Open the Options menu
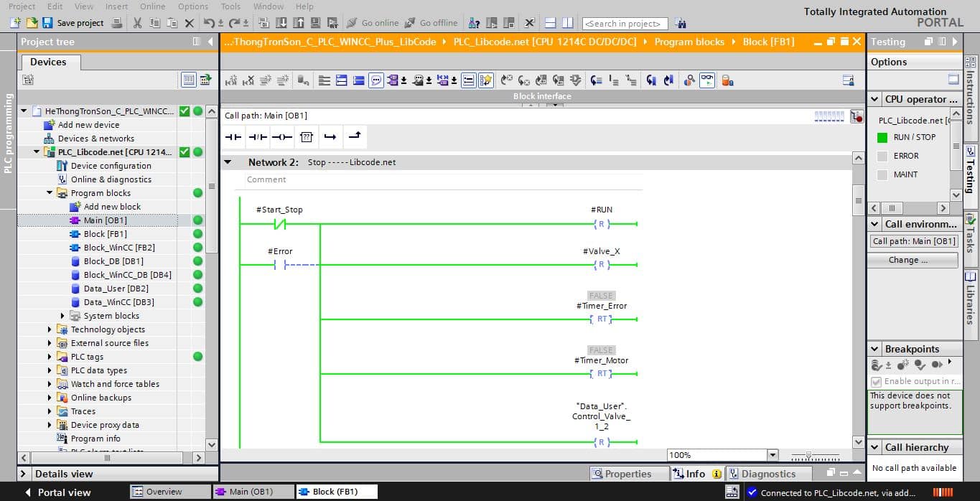Viewport: 980px width, 501px height. (193, 6)
